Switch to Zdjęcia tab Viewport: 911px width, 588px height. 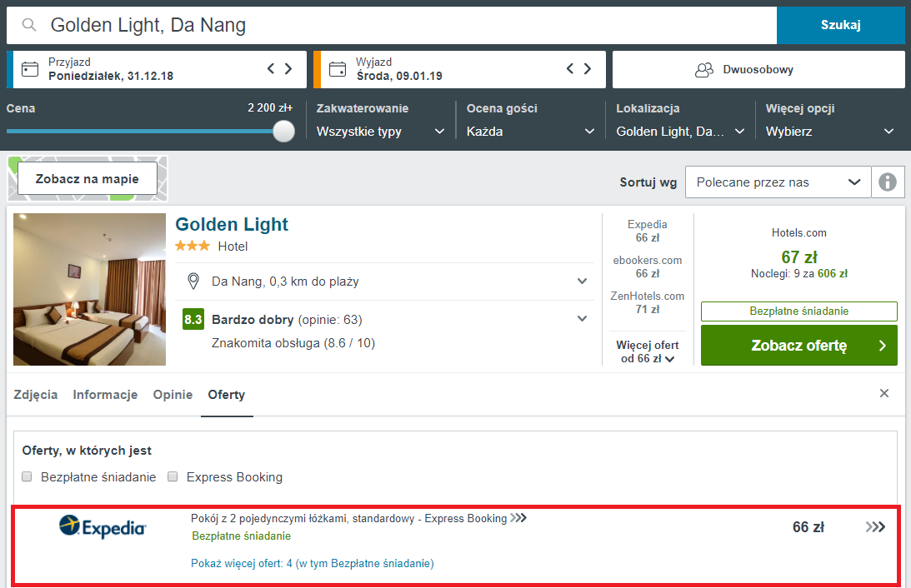coord(36,395)
